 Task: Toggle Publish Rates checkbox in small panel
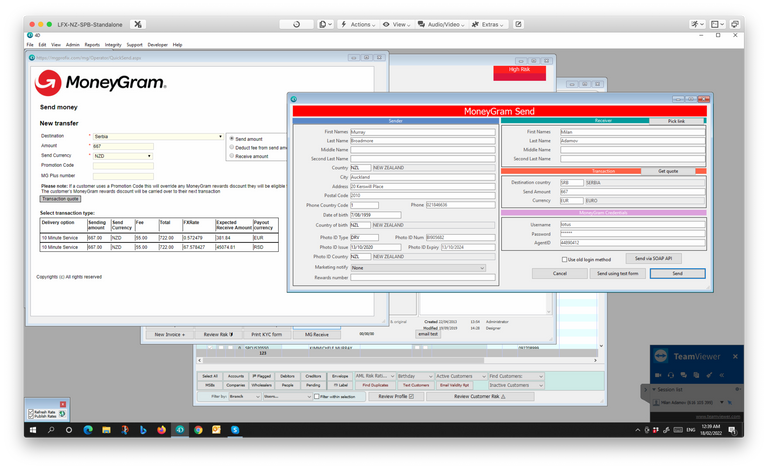click(x=31, y=416)
